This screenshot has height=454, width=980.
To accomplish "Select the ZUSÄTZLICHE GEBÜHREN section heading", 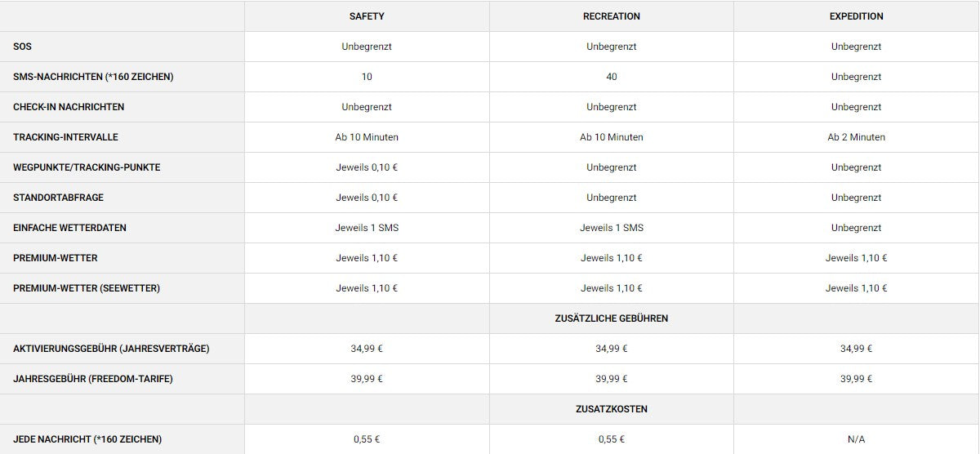I will tap(611, 318).
